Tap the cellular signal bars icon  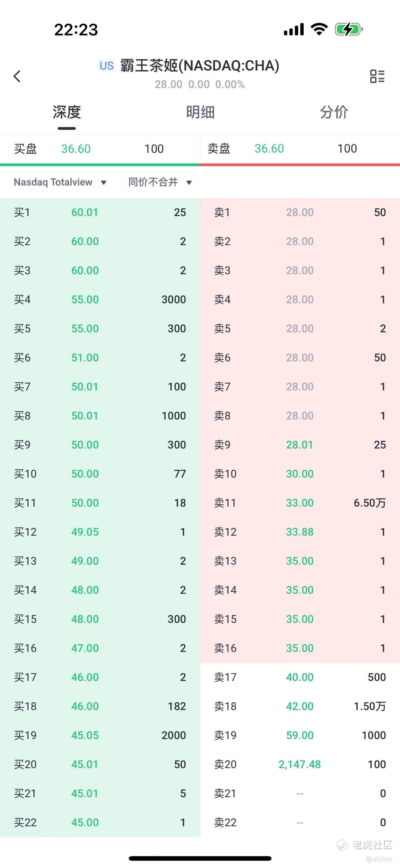click(294, 30)
